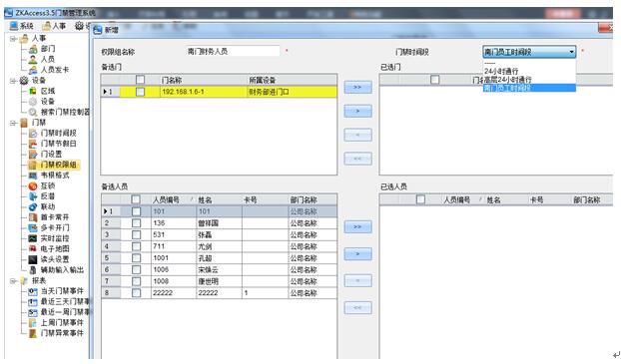This screenshot has height=364, width=621.
Task: Open the 系统 menu
Action: 22,26
